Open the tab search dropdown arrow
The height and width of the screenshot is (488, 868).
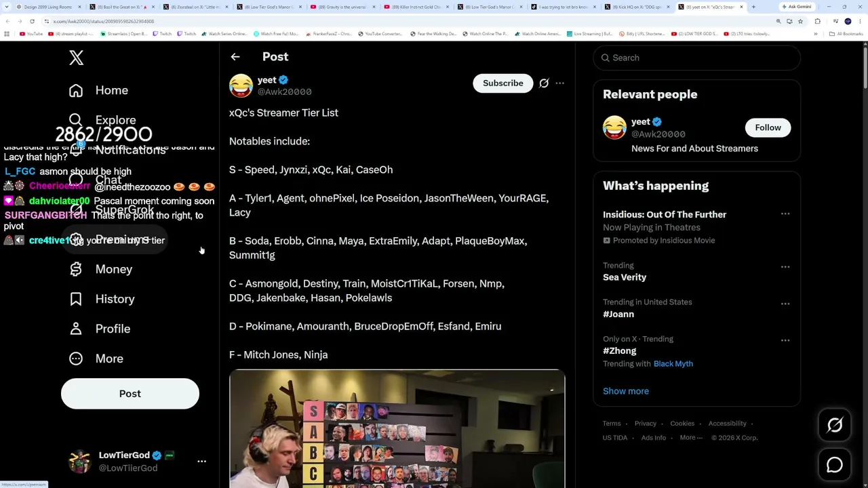(x=6, y=7)
